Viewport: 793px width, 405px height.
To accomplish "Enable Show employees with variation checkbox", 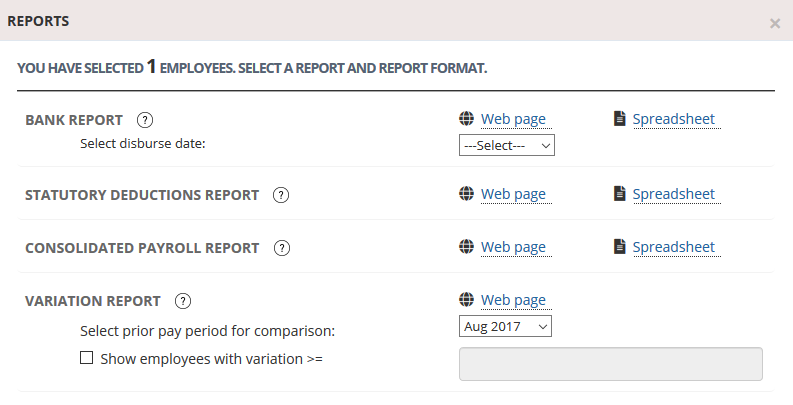I will tap(87, 357).
